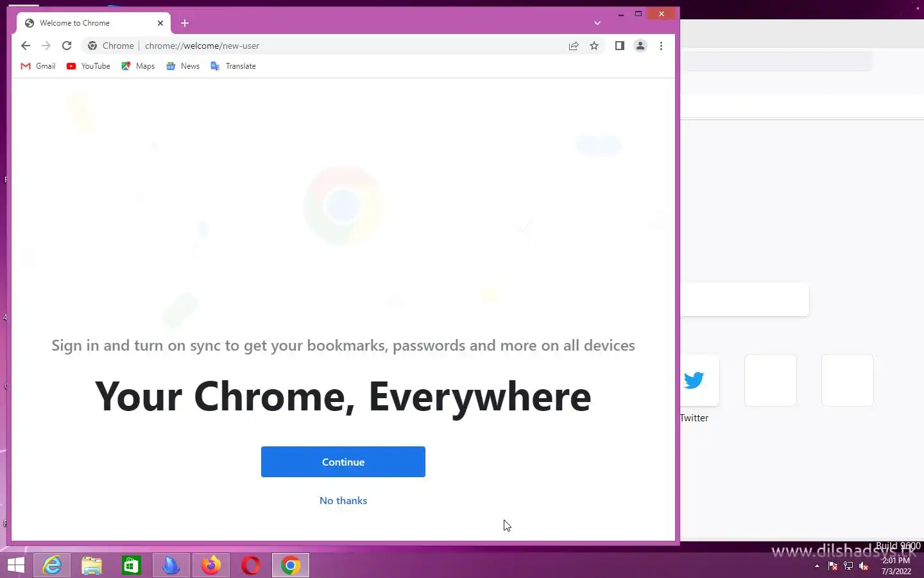
Task: Open the Chrome profile avatar menu
Action: (x=640, y=46)
